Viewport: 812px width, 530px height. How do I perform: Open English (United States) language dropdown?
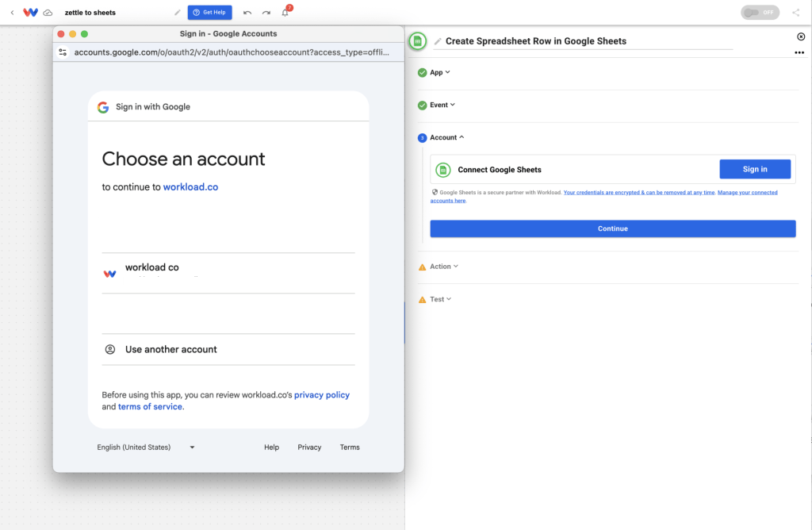[x=146, y=447]
